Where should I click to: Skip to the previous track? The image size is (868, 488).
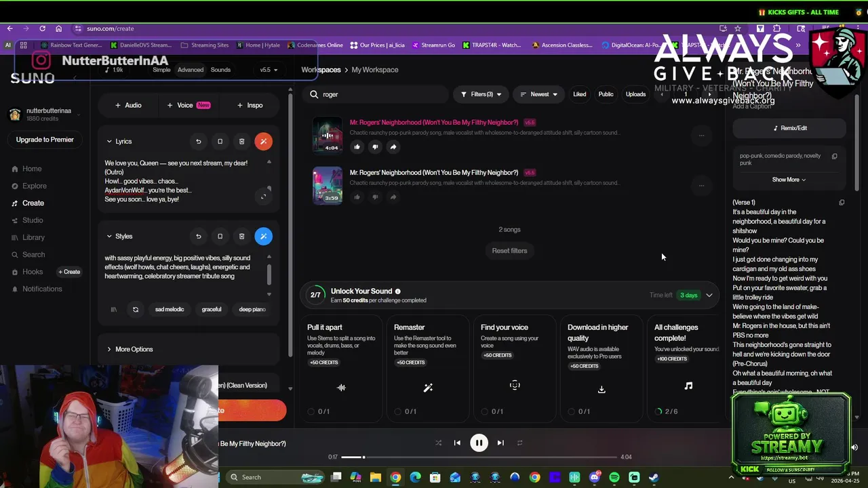pyautogui.click(x=457, y=443)
